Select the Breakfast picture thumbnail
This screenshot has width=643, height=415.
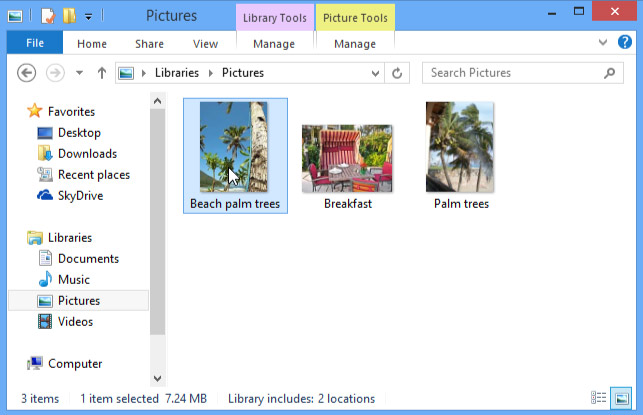(347, 160)
